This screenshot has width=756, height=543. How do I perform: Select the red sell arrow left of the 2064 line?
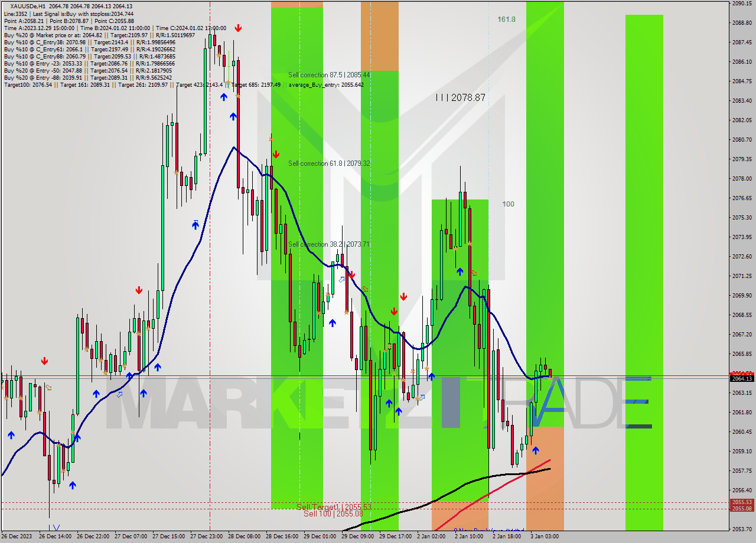[44, 361]
